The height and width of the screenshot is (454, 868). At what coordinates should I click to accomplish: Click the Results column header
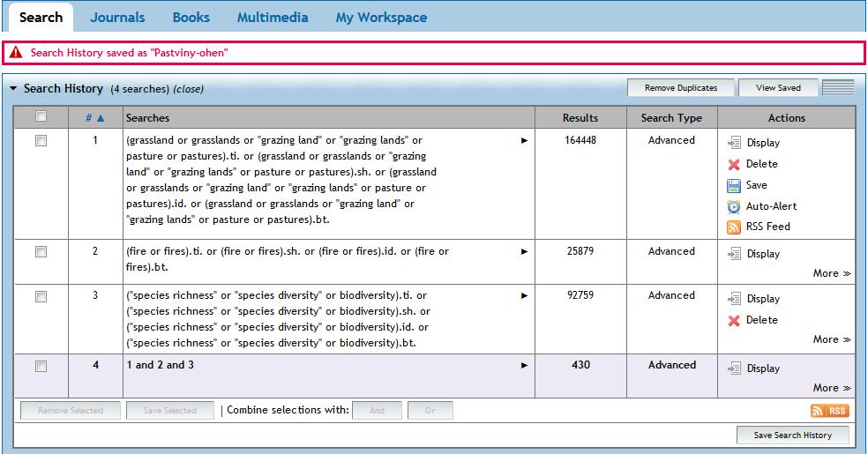(x=580, y=118)
